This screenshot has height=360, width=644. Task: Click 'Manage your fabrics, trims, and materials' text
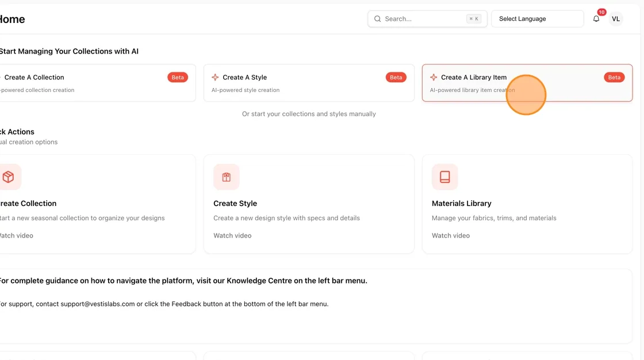[494, 218]
